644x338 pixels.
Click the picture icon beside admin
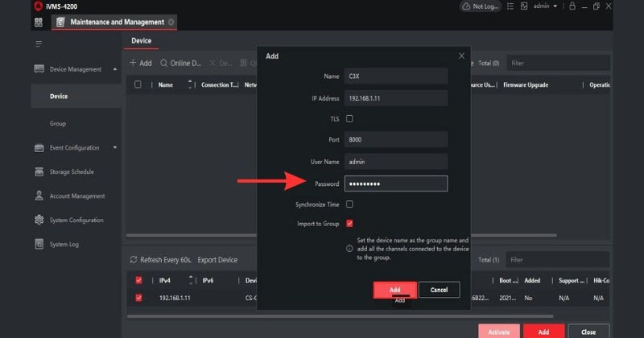pyautogui.click(x=524, y=6)
